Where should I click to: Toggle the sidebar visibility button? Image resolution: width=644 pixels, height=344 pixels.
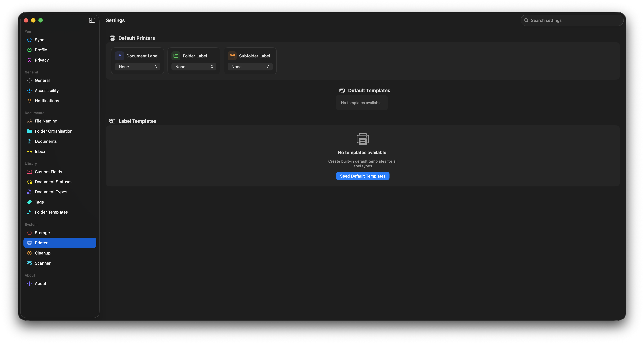tap(92, 20)
